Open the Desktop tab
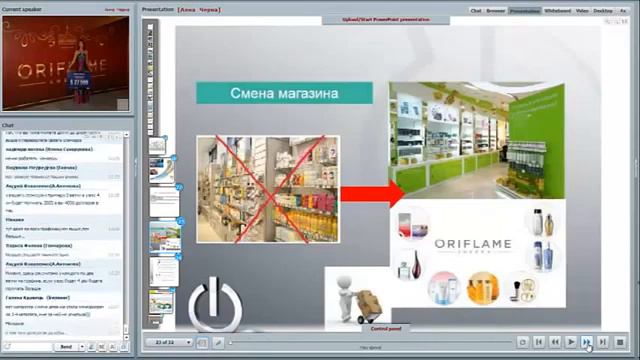The width and height of the screenshot is (640, 360). (602, 11)
